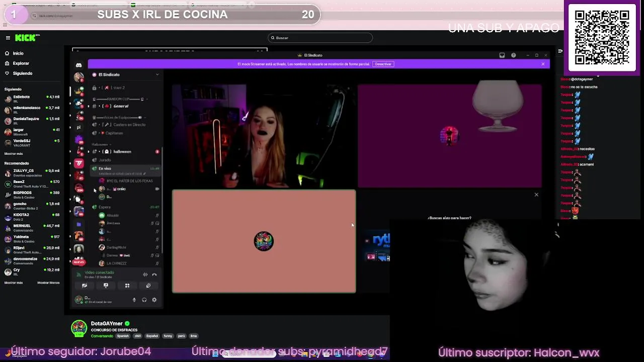Viewport: 644px width, 362px height.
Task: Collapse recommended list with Mostrar Menos
Action: [x=48, y=283]
